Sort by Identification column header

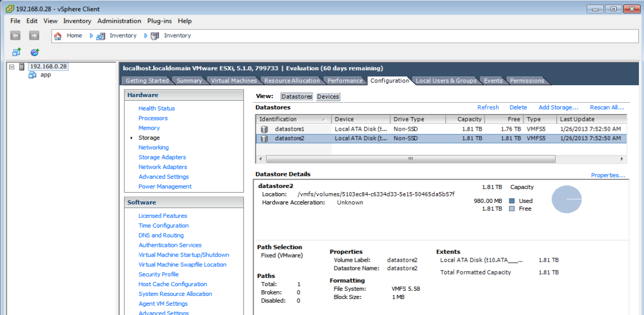coord(293,119)
